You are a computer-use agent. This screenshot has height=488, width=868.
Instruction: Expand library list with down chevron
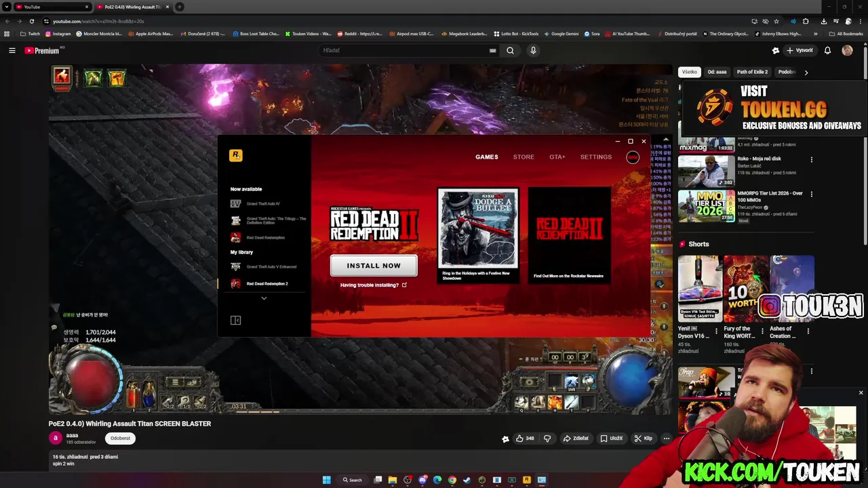pyautogui.click(x=264, y=298)
